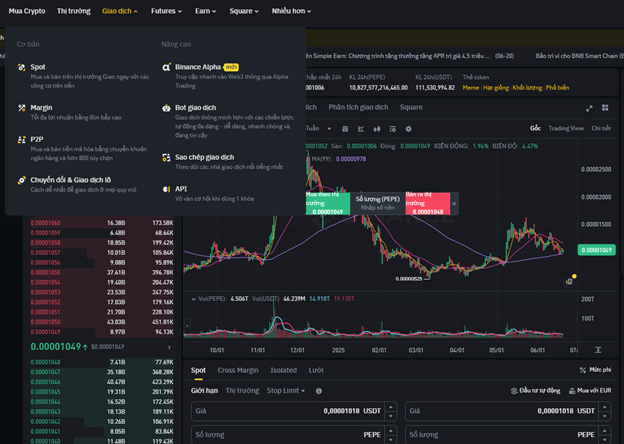Increase the buy-side Giá price stepper
Viewport: 624px width, 444px height.
[x=391, y=407]
